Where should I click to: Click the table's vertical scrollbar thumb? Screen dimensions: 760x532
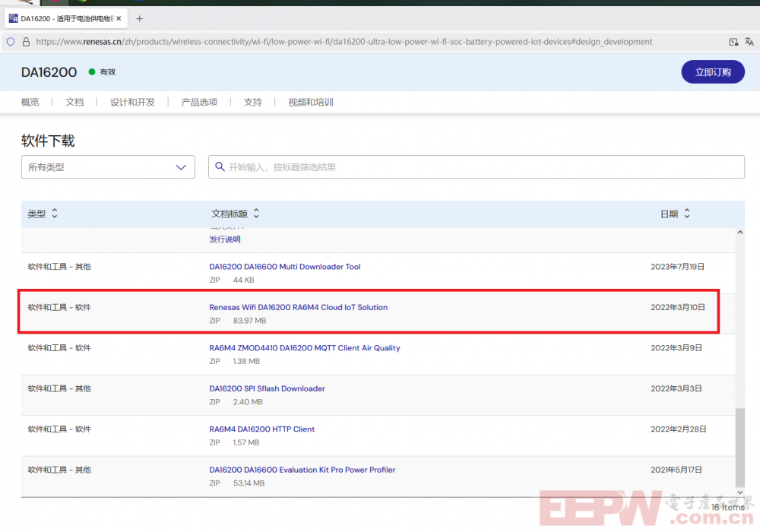739,447
